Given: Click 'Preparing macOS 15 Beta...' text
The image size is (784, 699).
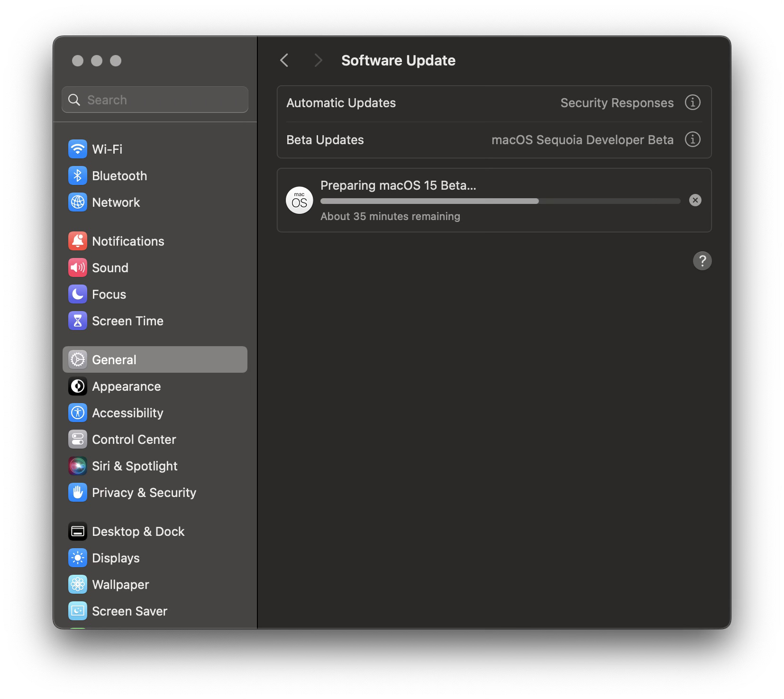Looking at the screenshot, I should [398, 185].
